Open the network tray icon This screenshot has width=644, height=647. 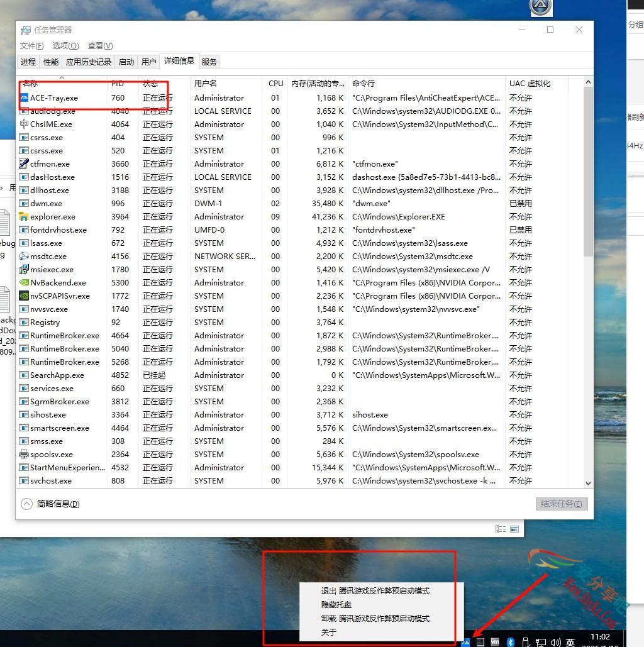tap(540, 642)
